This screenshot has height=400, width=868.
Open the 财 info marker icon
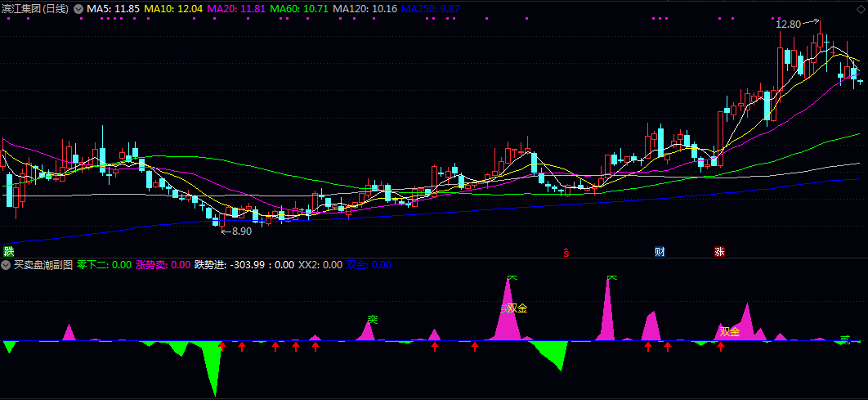pyautogui.click(x=660, y=251)
